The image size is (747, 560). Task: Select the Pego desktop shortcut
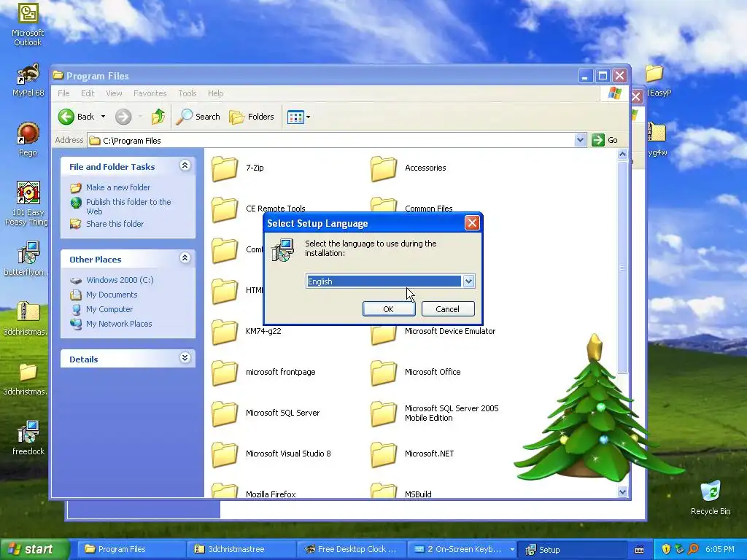[x=28, y=139]
